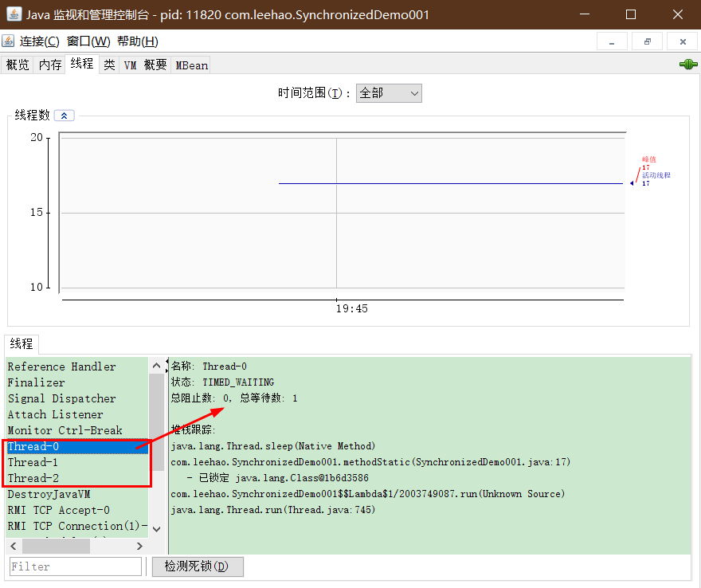The image size is (701, 588).
Task: Select Thread-1 in thread list
Action: [x=77, y=462]
